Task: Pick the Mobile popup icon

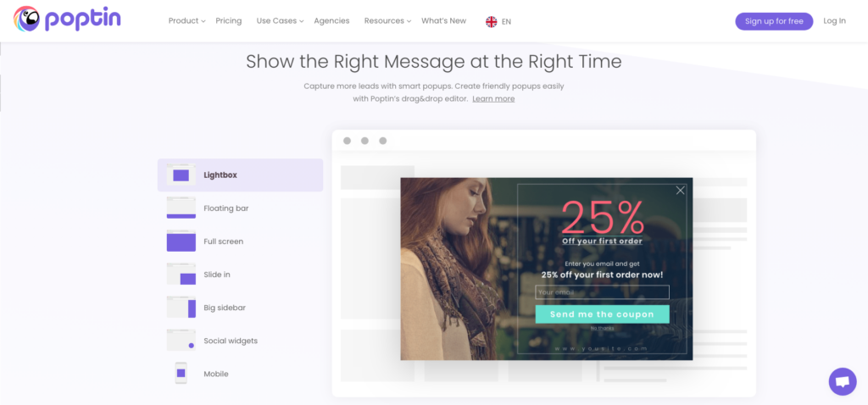Action: [x=181, y=374]
